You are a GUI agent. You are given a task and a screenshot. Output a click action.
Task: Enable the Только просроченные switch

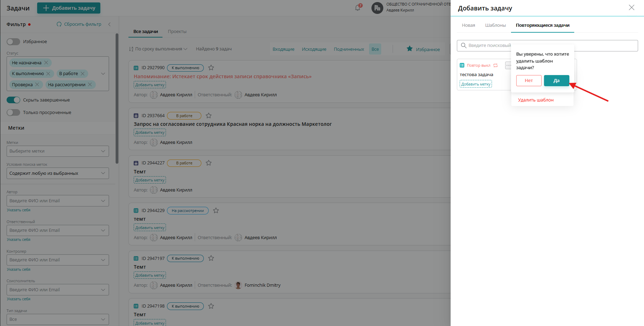[x=14, y=113]
